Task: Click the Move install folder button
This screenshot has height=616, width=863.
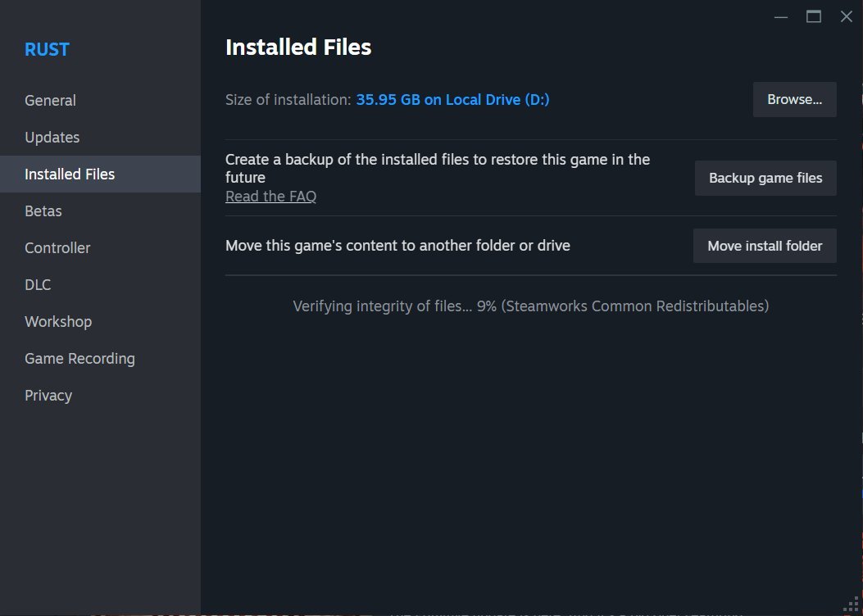Action: [x=764, y=245]
